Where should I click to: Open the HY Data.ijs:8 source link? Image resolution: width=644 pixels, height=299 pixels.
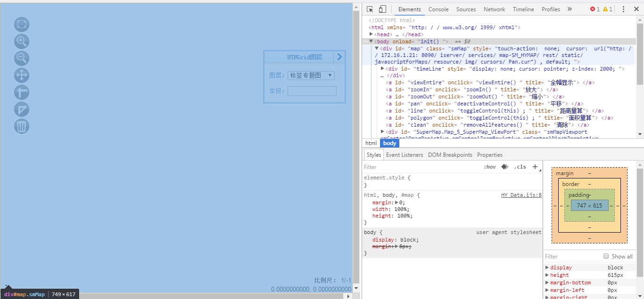[x=521, y=195]
